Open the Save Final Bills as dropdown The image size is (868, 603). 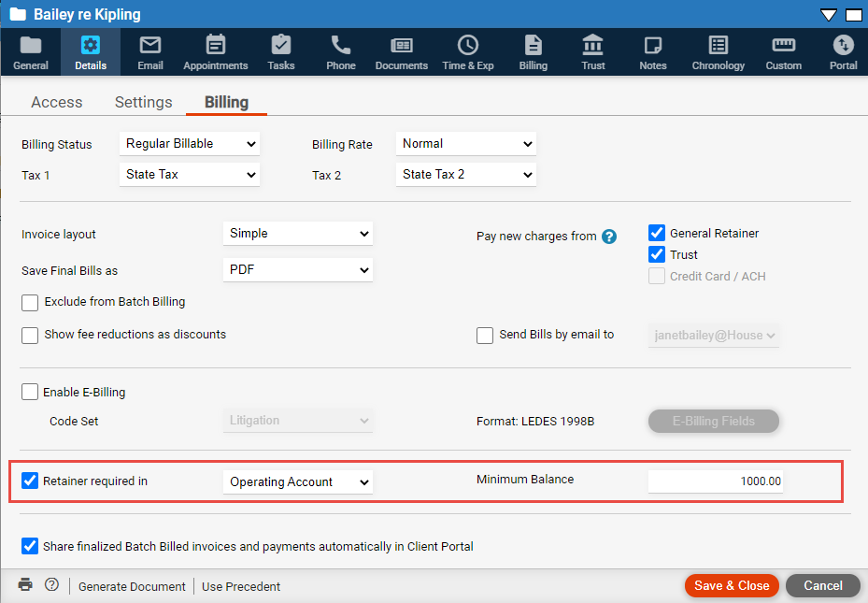tap(298, 269)
